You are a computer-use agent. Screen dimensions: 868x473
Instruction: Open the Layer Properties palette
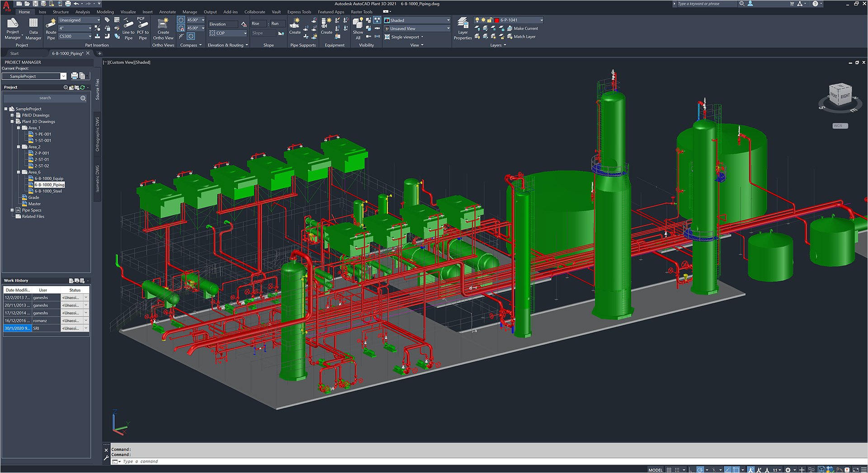tap(462, 28)
